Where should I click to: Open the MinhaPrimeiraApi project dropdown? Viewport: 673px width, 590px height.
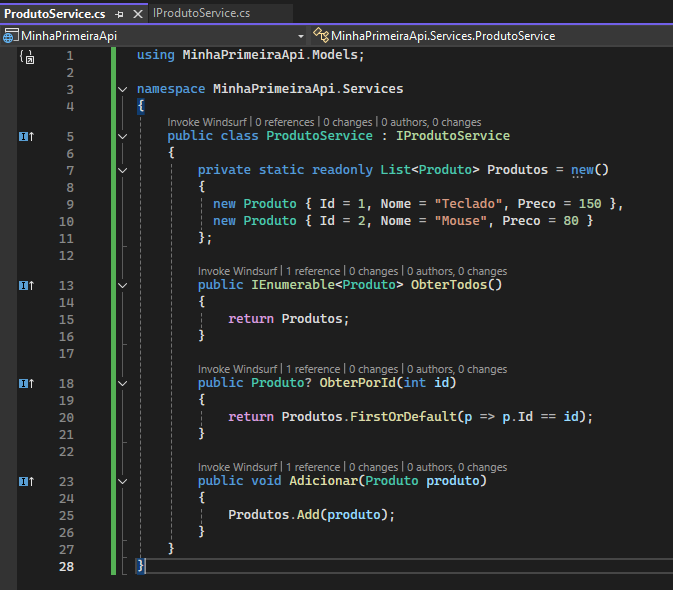click(x=302, y=36)
